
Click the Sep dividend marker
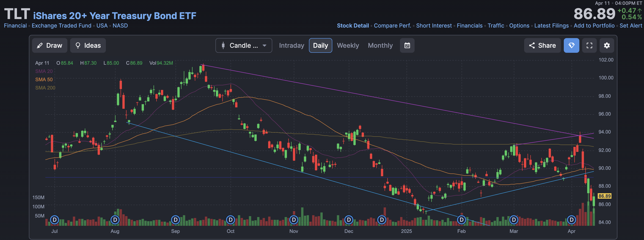[176, 220]
